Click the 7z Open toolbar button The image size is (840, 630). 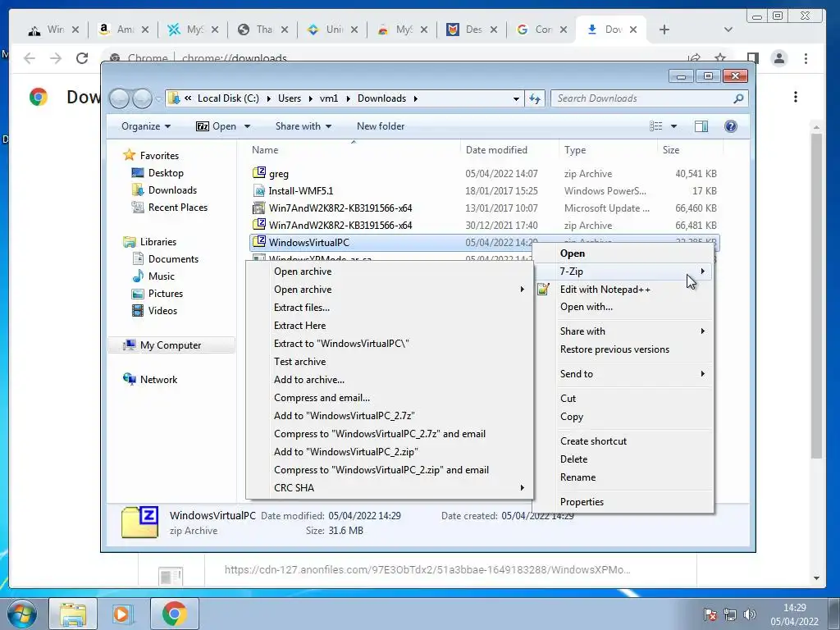(217, 126)
